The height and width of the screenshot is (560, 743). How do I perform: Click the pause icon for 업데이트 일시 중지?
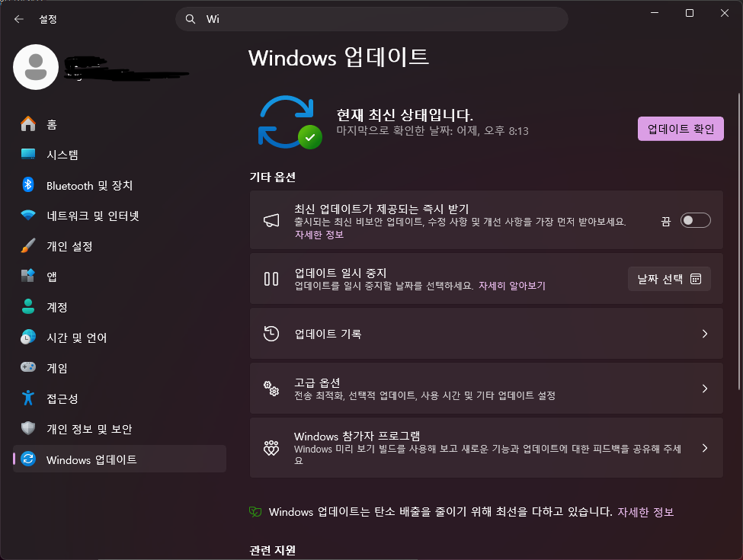(271, 279)
